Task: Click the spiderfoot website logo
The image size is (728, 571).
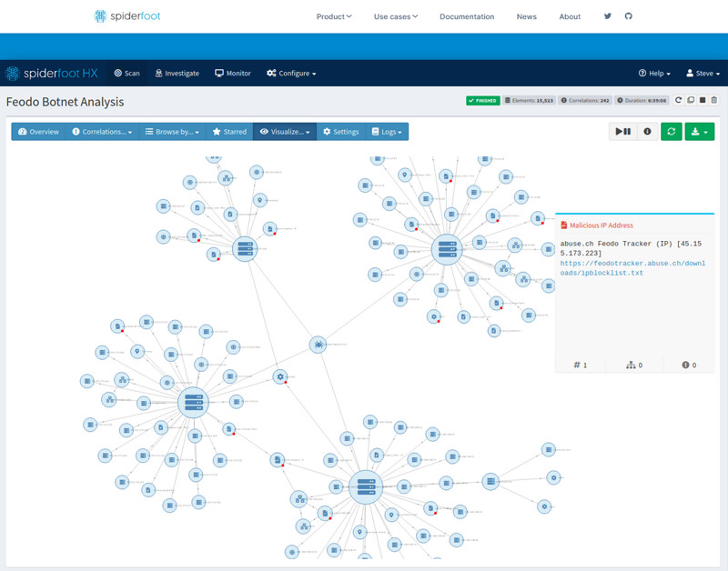Action: [x=127, y=16]
